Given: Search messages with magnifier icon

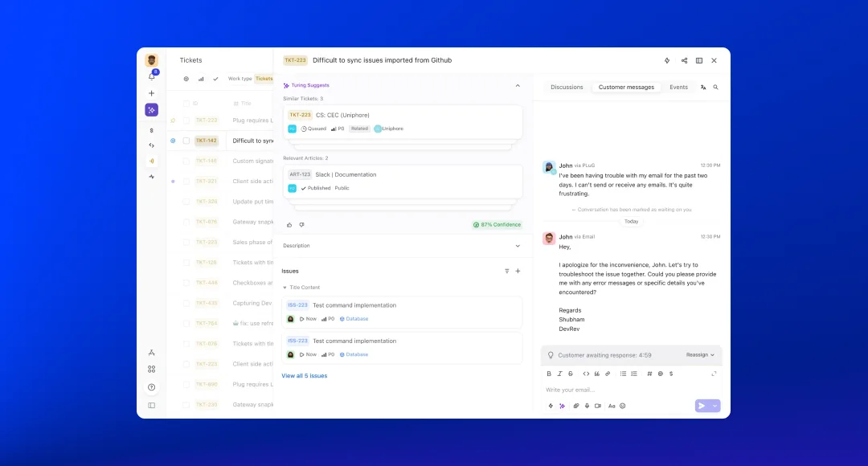Looking at the screenshot, I should [716, 88].
